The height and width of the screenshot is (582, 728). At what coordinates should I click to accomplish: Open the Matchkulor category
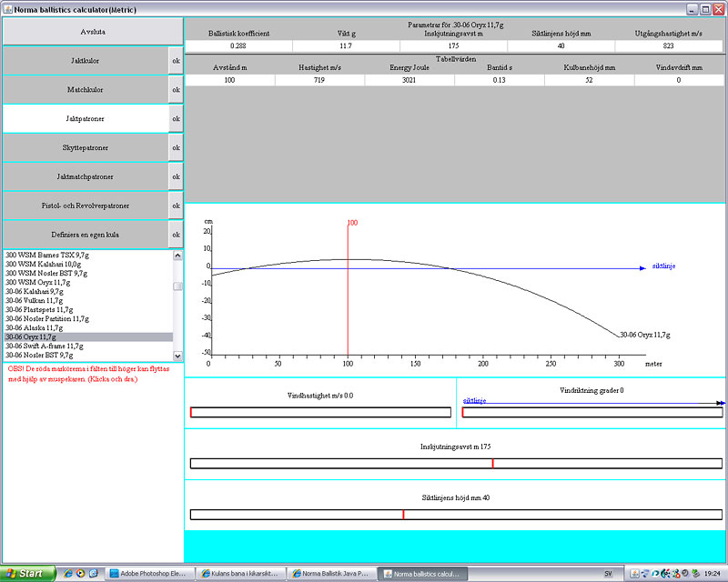click(86, 90)
